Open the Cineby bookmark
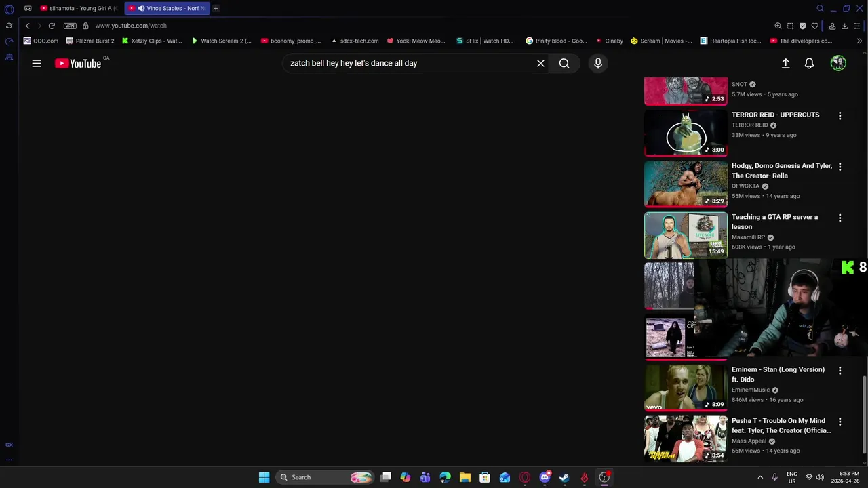868x488 pixels. [609, 41]
